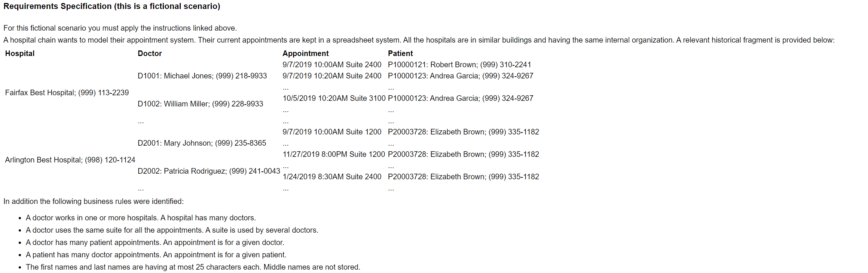Select doctor D1001 Michael Jones entry
The height and width of the screenshot is (273, 868).
[202, 76]
